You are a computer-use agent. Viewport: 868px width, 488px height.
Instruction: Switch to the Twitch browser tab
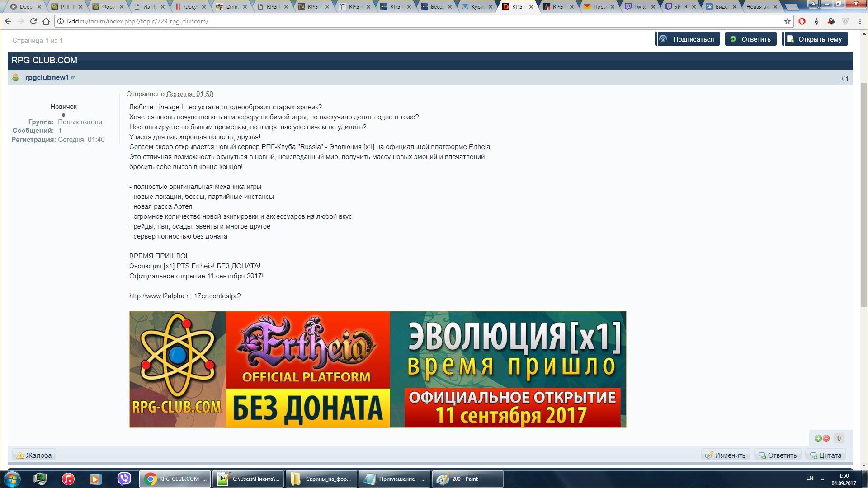click(640, 7)
